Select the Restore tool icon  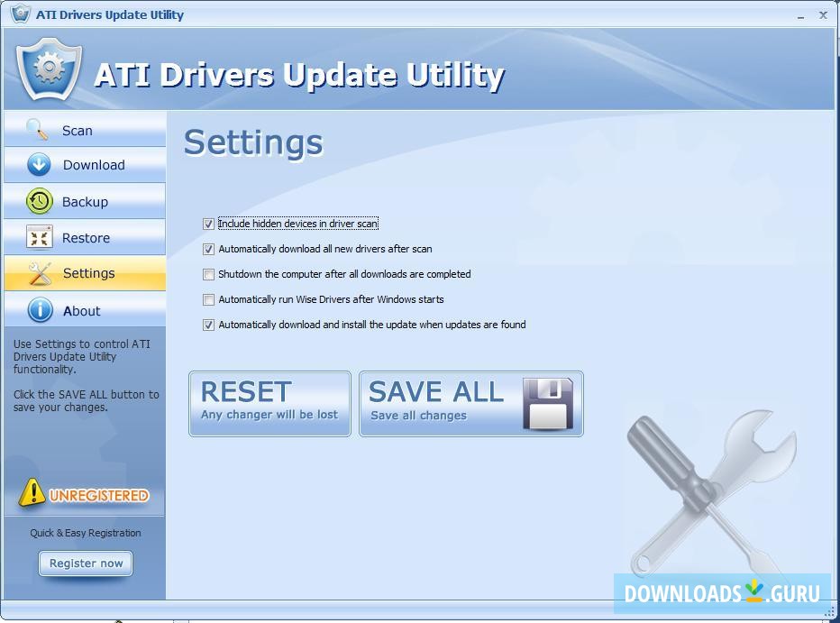pyautogui.click(x=40, y=236)
